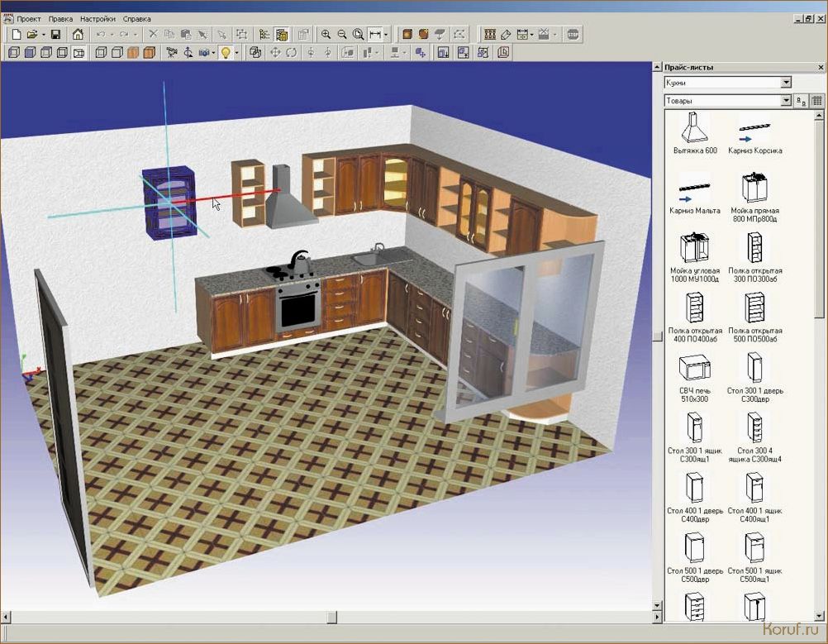Toggle the dimension lines display button

tap(375, 35)
